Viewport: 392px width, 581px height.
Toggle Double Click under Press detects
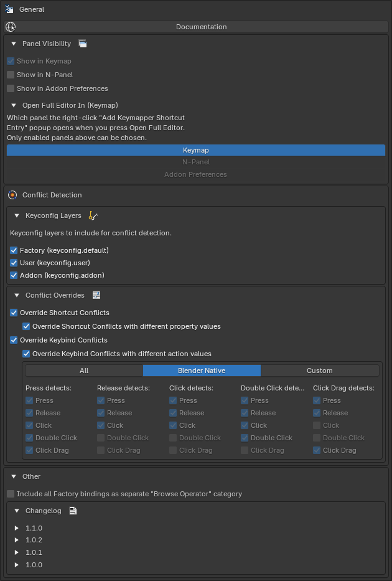[29, 438]
